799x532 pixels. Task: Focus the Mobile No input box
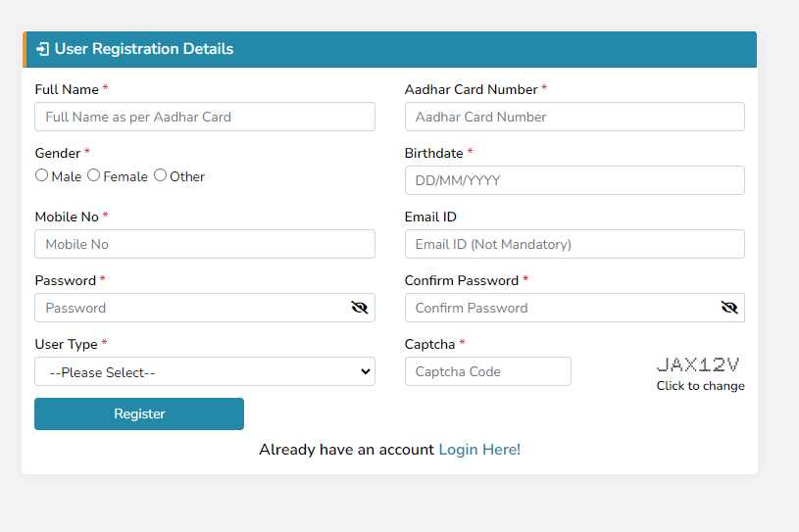(x=205, y=244)
